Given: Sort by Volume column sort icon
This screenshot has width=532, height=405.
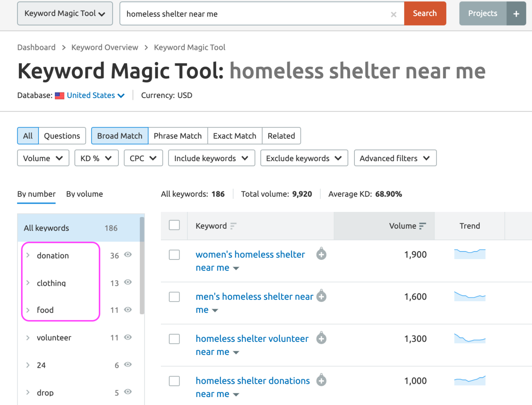Looking at the screenshot, I should tap(422, 226).
